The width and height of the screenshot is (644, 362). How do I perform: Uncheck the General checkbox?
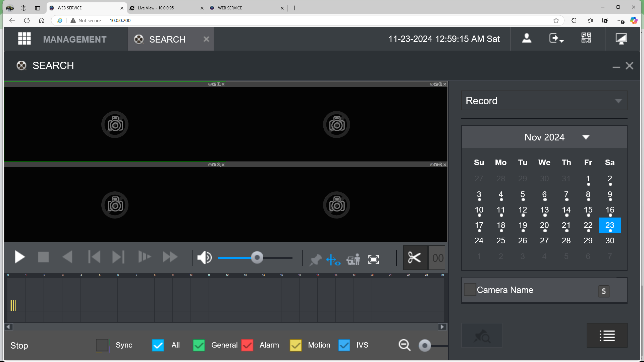pos(199,345)
